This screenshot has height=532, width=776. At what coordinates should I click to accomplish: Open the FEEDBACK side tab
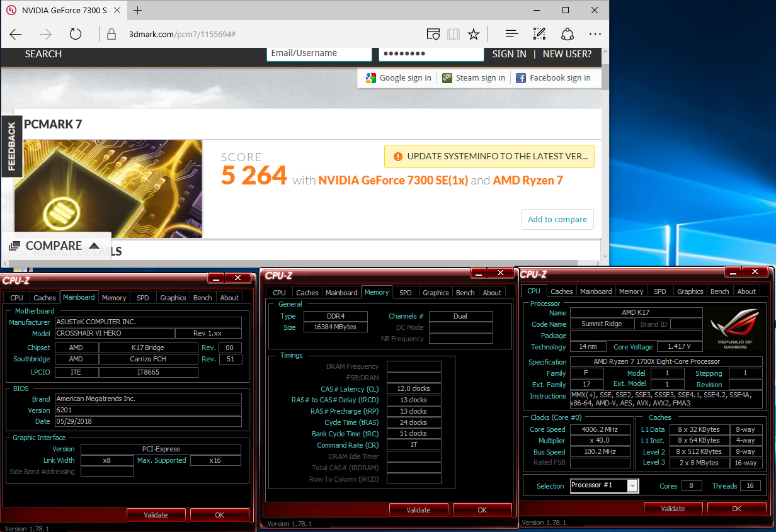tap(11, 147)
